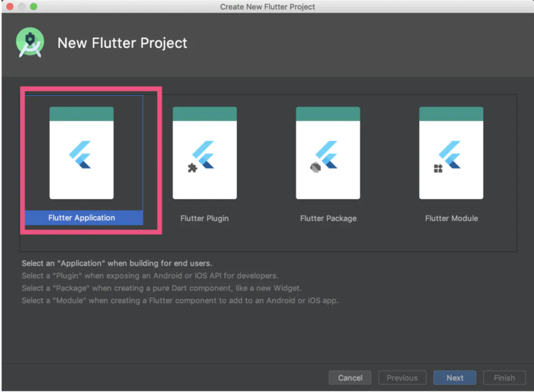Viewport: 534px width, 392px height.
Task: Close the dialog with the red button
Action: pos(10,7)
